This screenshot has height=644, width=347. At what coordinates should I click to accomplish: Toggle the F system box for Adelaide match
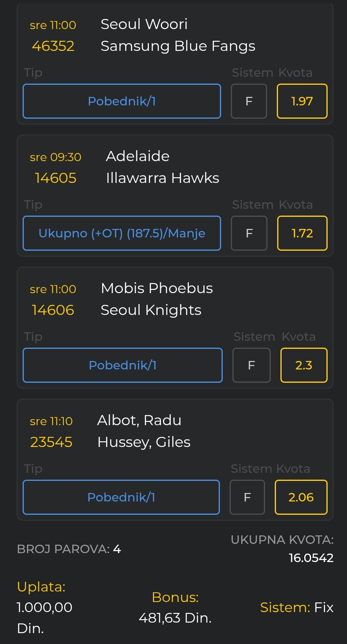coord(249,233)
